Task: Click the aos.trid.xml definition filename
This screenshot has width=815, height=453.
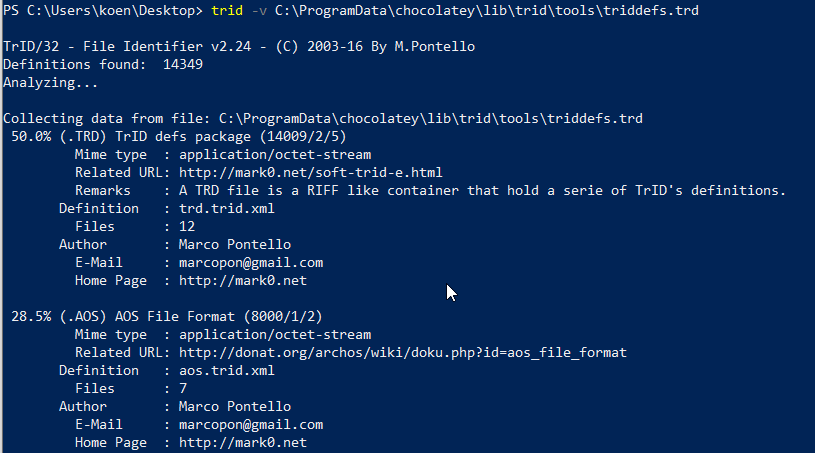Action: click(x=226, y=370)
